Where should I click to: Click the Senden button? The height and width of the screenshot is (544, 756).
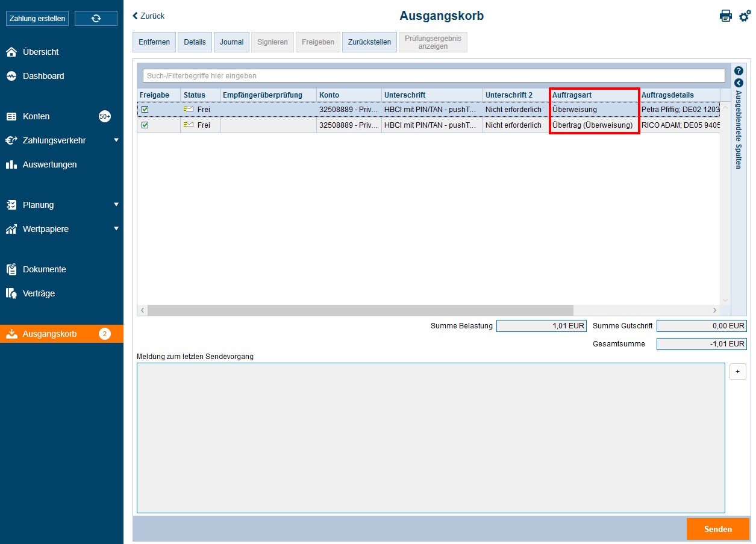click(717, 528)
